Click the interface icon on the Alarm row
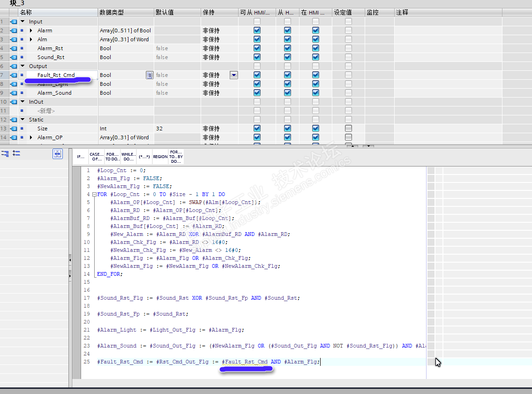532x394 pixels. click(x=14, y=30)
